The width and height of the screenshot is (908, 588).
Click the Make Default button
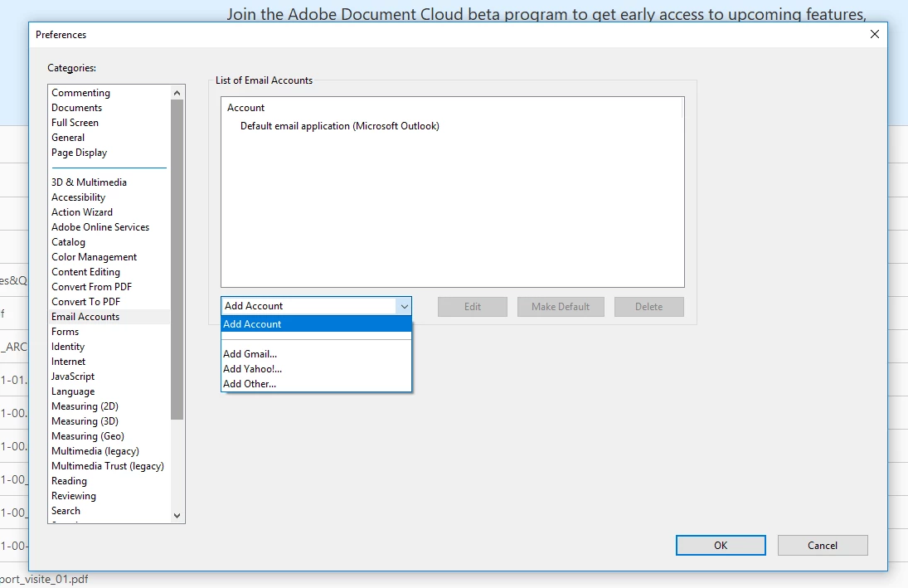point(561,307)
